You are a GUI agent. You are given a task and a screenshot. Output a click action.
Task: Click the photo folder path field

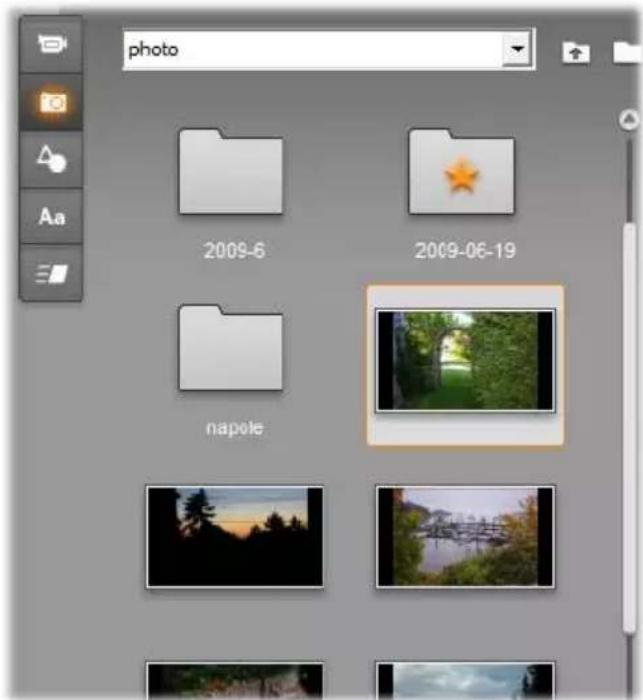pos(328,50)
